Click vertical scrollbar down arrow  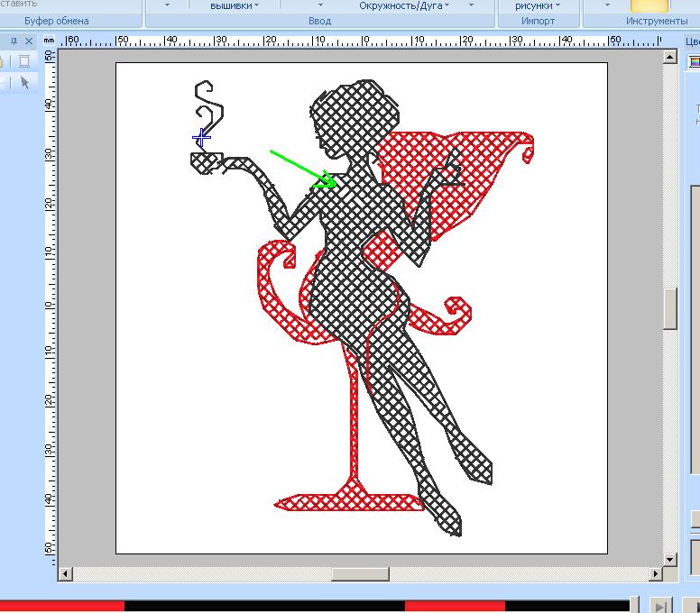pos(670,559)
